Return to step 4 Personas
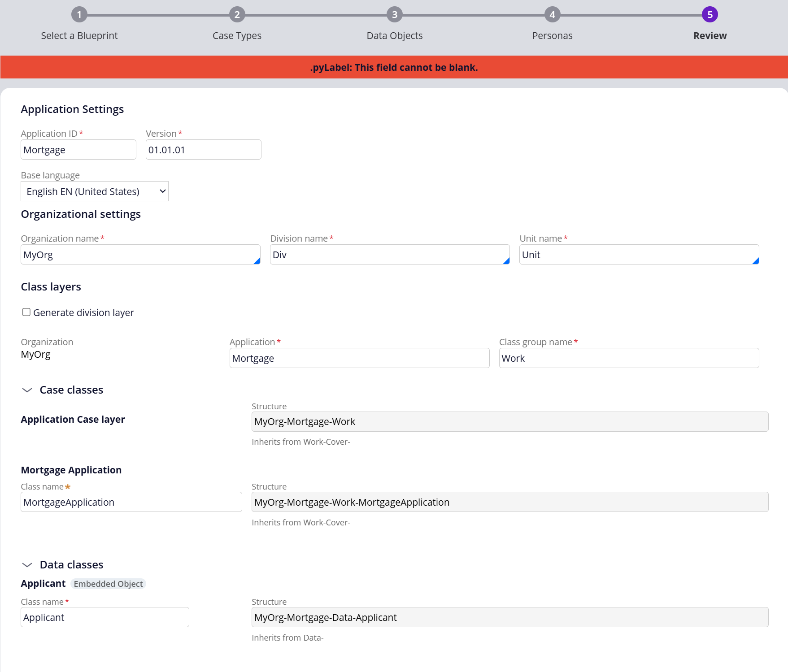 click(552, 15)
